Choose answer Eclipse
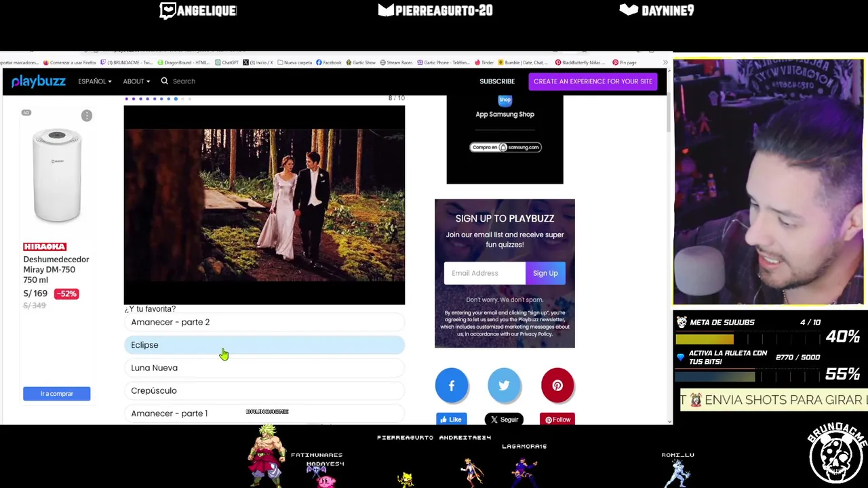This screenshot has width=868, height=488. click(x=264, y=345)
